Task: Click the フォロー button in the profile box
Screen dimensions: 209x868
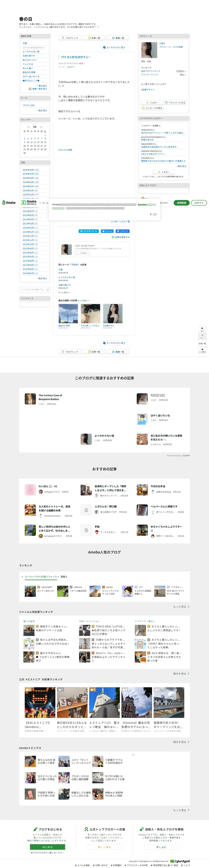Action: (x=152, y=102)
